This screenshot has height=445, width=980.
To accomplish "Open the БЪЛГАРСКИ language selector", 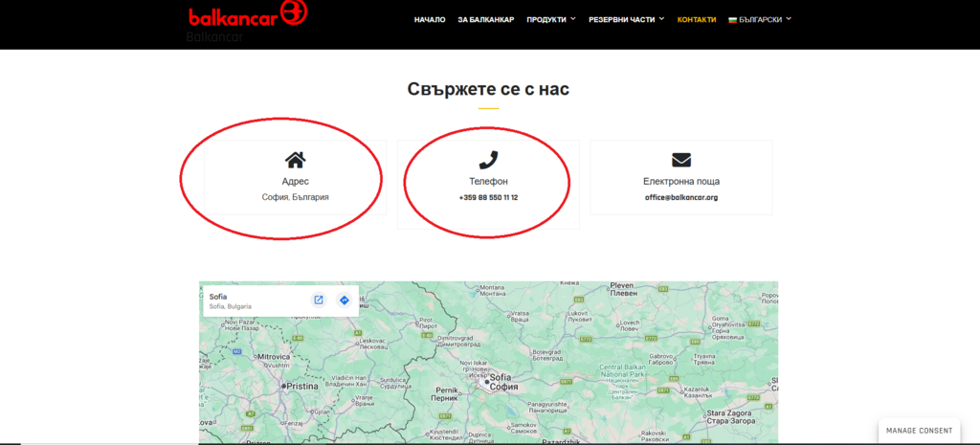I will click(760, 19).
